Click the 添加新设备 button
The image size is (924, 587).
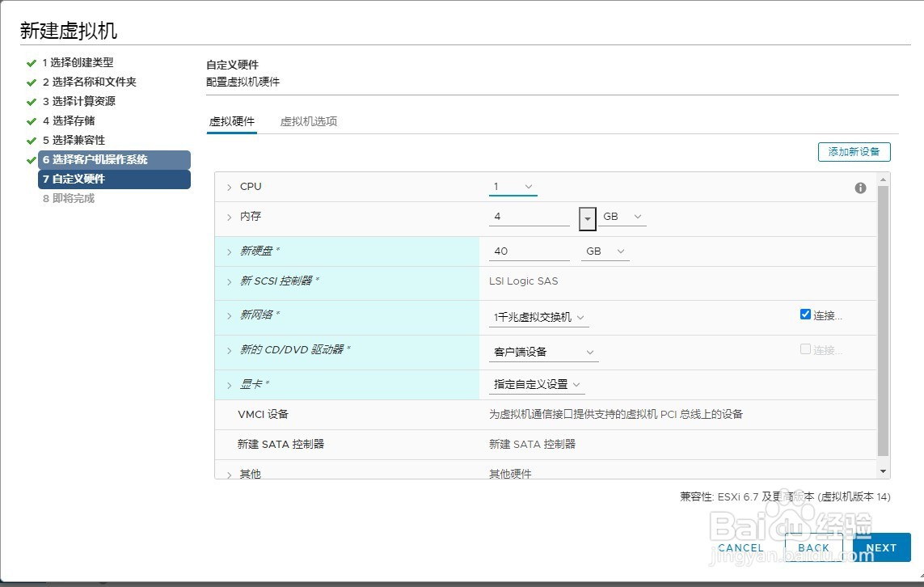[854, 151]
